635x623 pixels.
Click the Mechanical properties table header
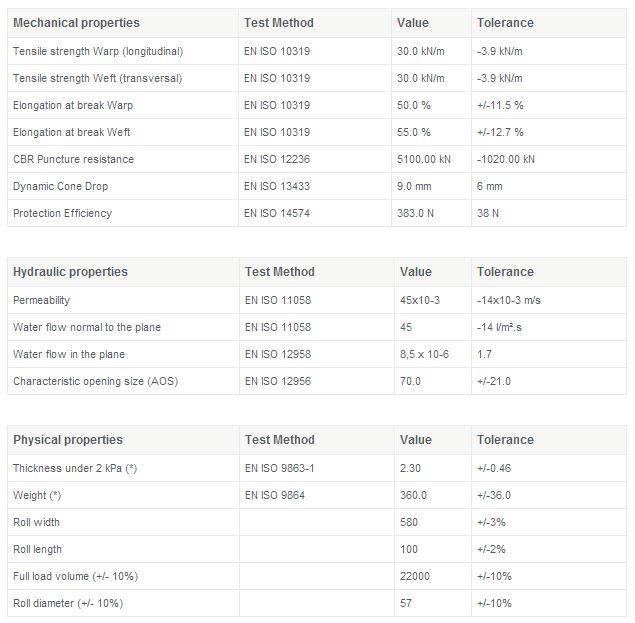point(76,23)
